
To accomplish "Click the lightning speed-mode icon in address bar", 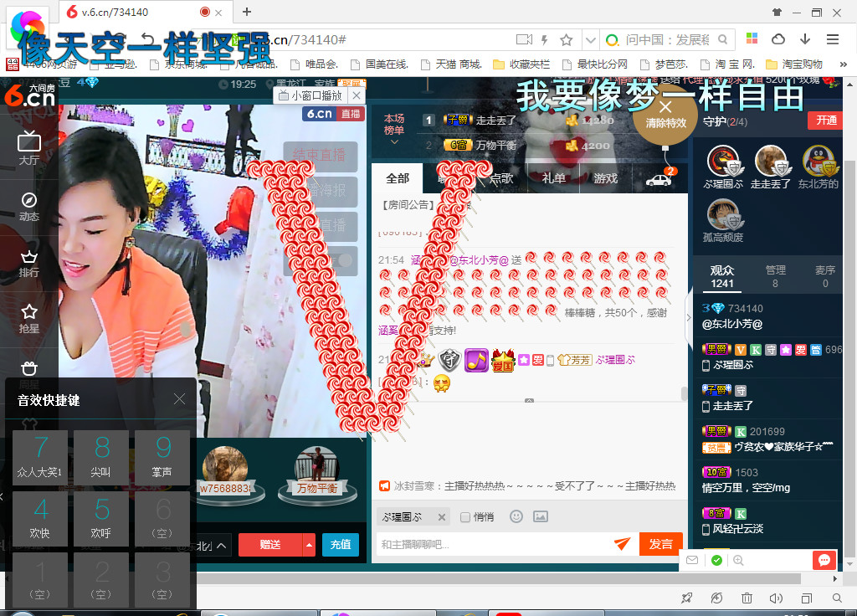I will tap(544, 40).
